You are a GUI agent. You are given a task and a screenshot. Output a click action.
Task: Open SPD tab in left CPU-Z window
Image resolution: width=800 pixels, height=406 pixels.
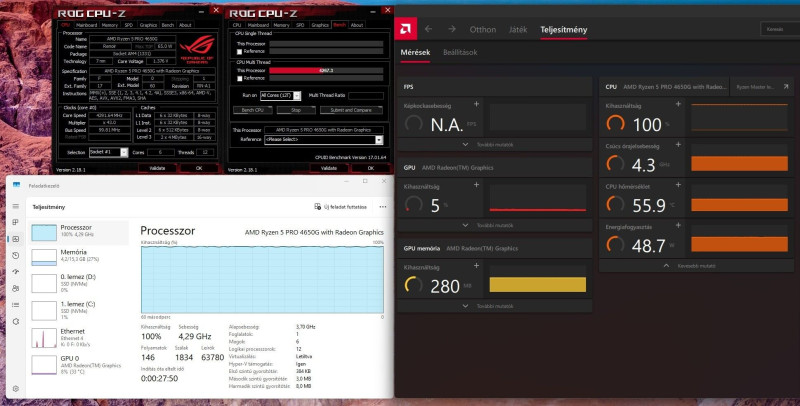point(129,24)
